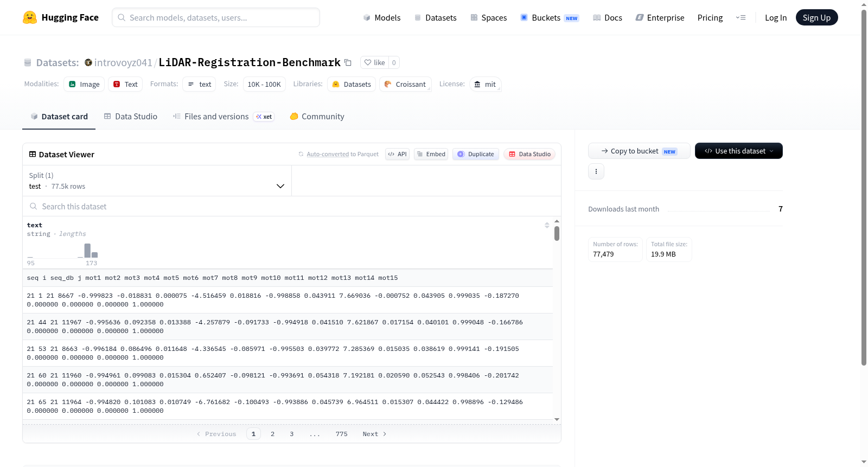Focus the top search models field
Viewport: 868px width, 467px height.
216,17
